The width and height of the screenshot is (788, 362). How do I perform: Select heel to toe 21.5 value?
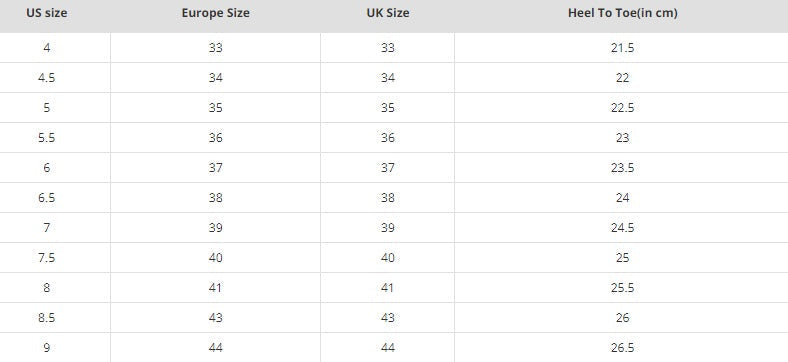pos(623,48)
